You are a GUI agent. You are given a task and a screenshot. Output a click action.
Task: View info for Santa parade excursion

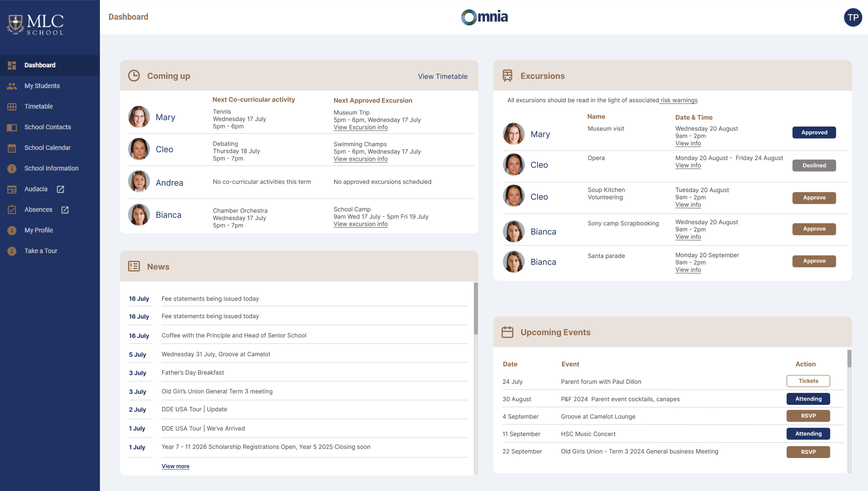point(688,270)
